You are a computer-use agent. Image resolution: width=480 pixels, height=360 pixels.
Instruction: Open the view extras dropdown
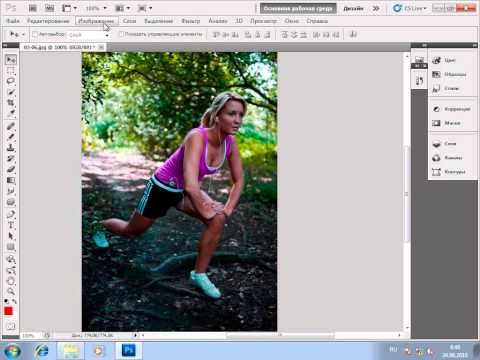coord(69,8)
